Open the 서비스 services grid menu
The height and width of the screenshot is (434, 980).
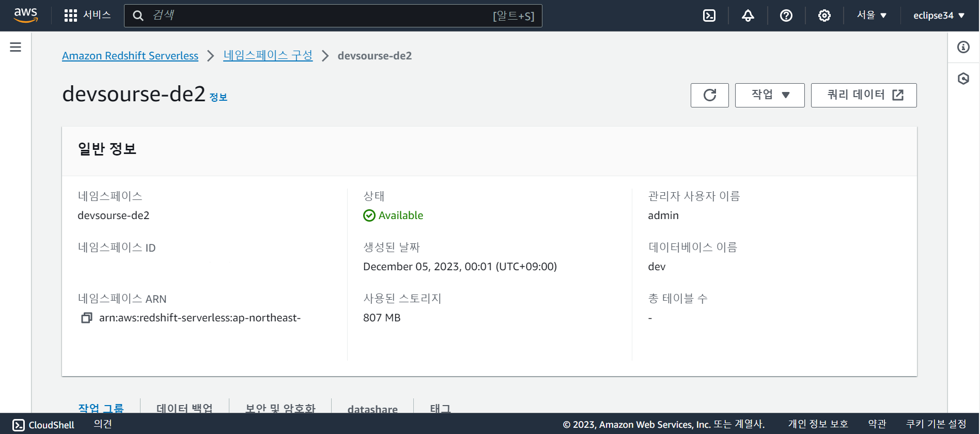coord(87,16)
